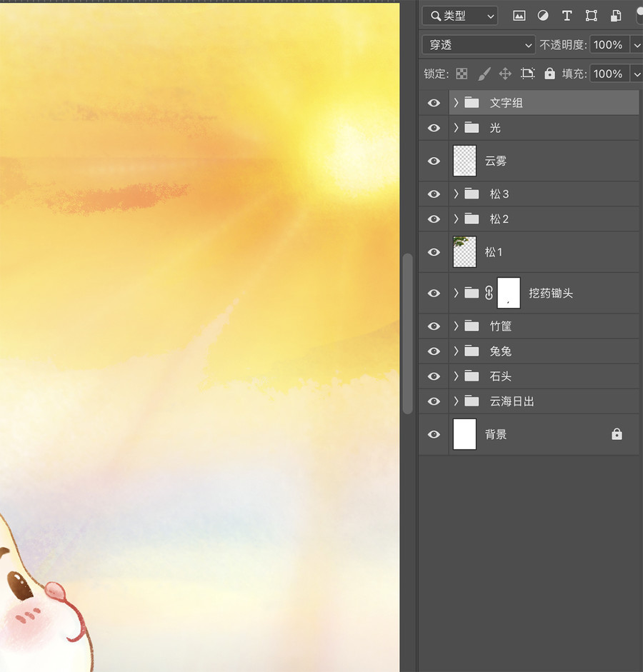This screenshot has width=643, height=672.
Task: Expand the 松 2 group
Action: point(456,219)
